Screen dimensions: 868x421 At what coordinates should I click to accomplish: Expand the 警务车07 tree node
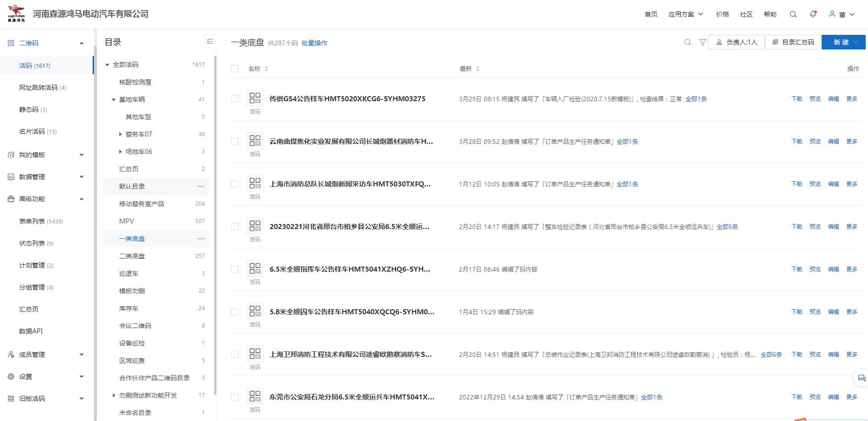[121, 134]
